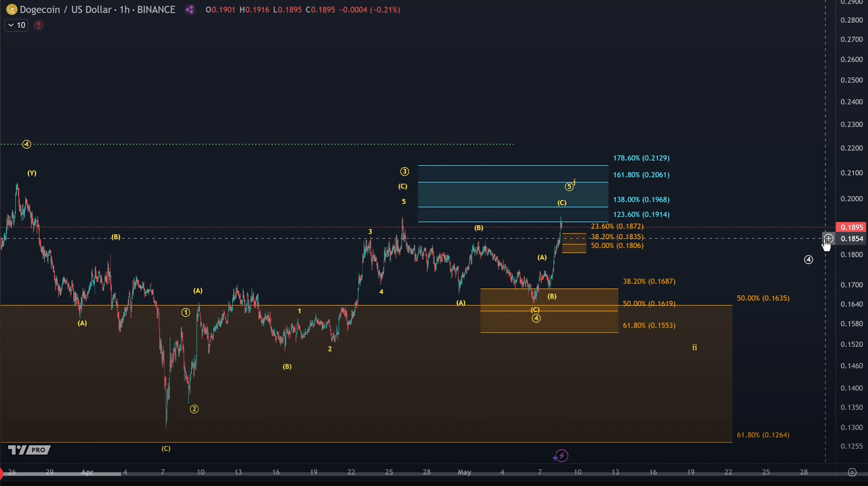Select the 50.00% (0.1619) retracement label
Screen dimensions: 868x486
[x=649, y=304]
